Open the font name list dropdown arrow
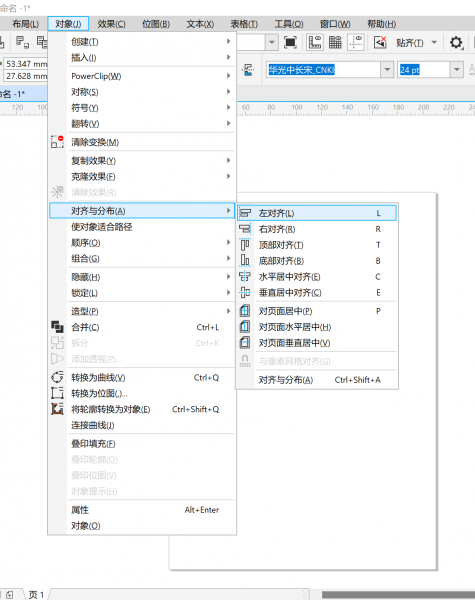Viewport: 475px width, 600px height. pyautogui.click(x=387, y=70)
